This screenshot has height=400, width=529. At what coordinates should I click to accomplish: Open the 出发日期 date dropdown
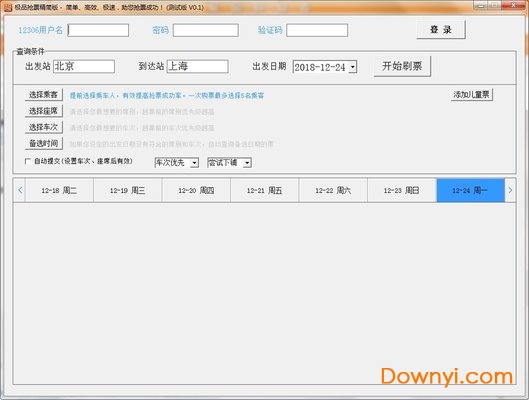[353, 67]
